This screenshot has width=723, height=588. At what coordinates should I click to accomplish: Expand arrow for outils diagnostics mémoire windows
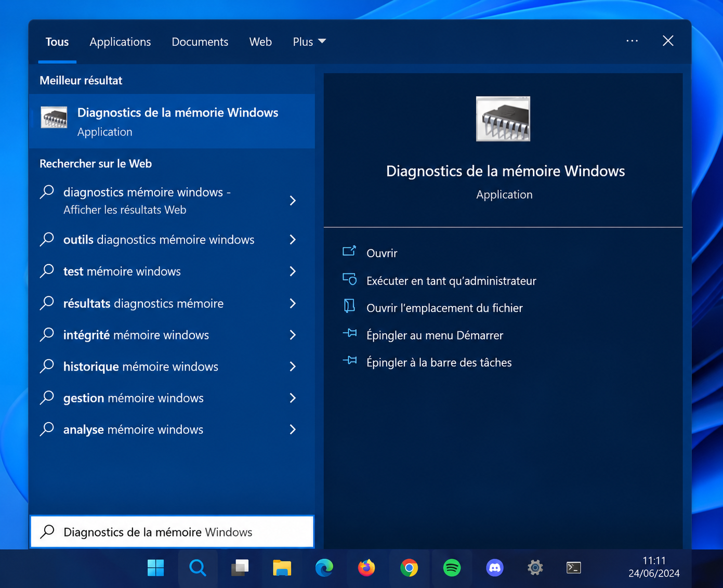pos(293,240)
